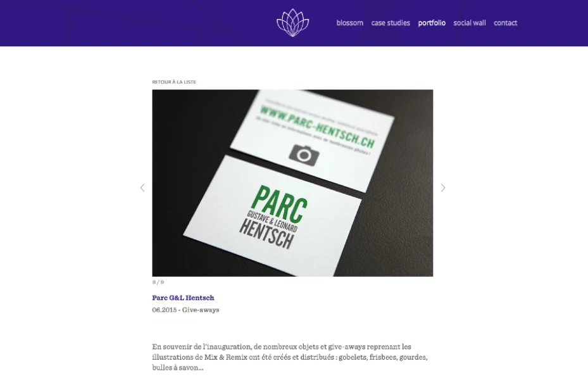The width and height of the screenshot is (588, 380).
Task: Click the green PARC logo on card
Action: (279, 204)
